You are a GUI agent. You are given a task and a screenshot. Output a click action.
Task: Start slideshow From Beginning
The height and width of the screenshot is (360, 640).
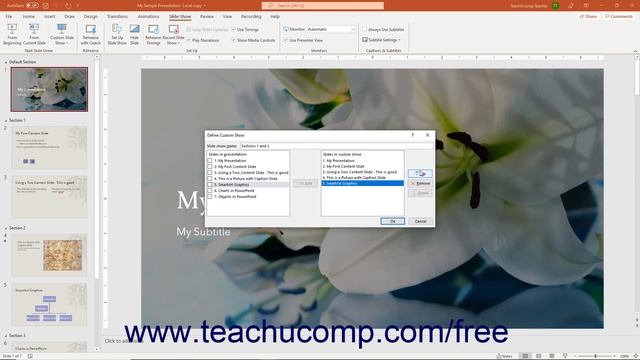[12, 34]
